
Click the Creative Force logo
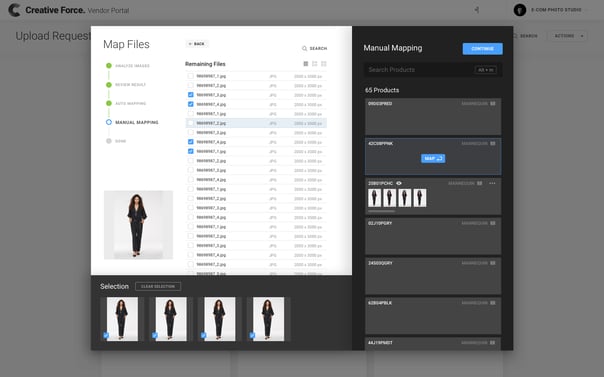pos(14,10)
